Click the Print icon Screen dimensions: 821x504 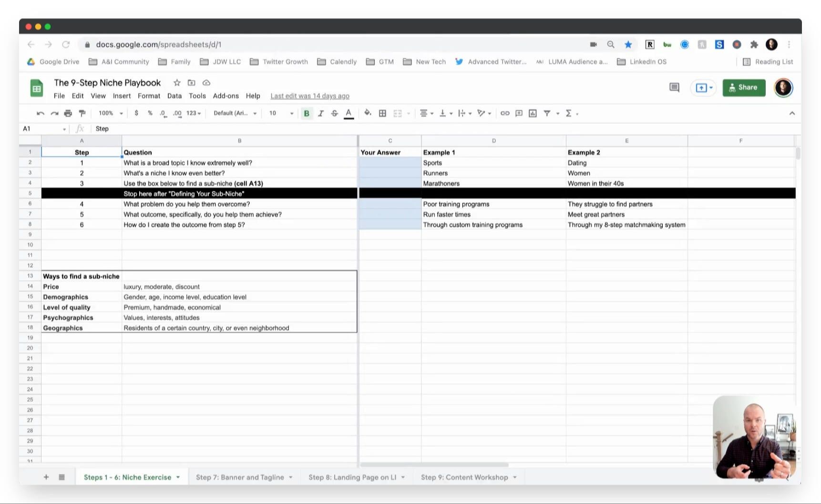[68, 113]
